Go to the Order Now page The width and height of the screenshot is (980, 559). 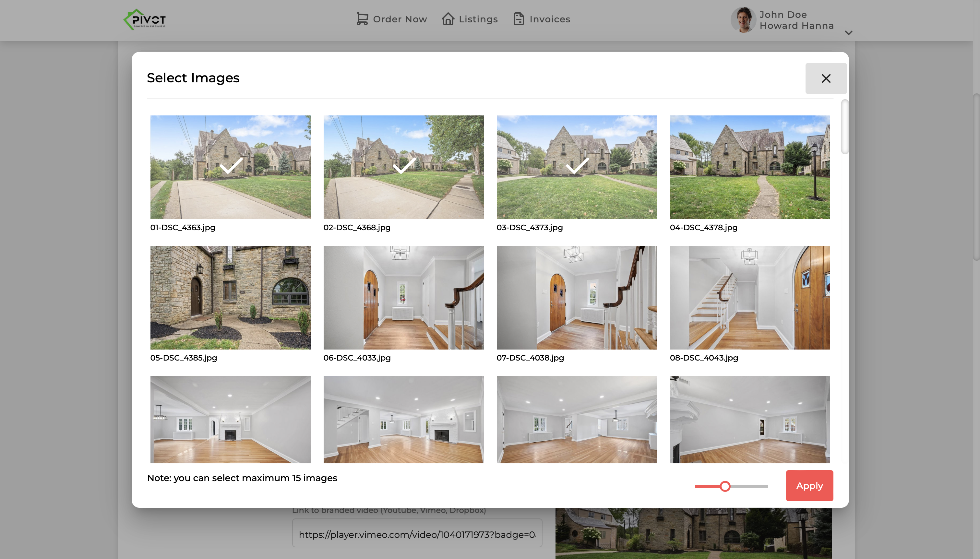click(400, 19)
